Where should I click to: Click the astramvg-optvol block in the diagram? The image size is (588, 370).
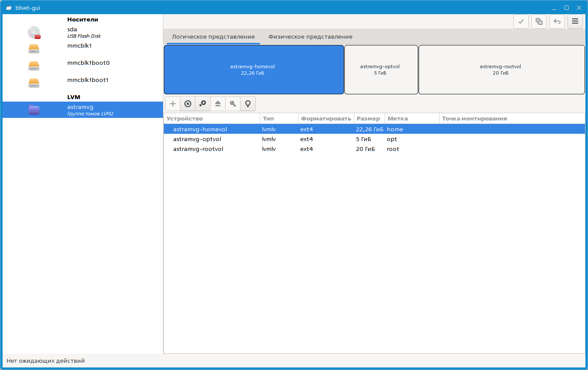click(381, 69)
